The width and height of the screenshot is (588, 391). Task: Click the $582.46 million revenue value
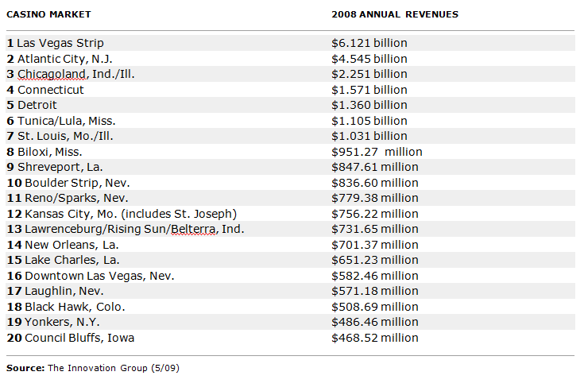click(374, 276)
